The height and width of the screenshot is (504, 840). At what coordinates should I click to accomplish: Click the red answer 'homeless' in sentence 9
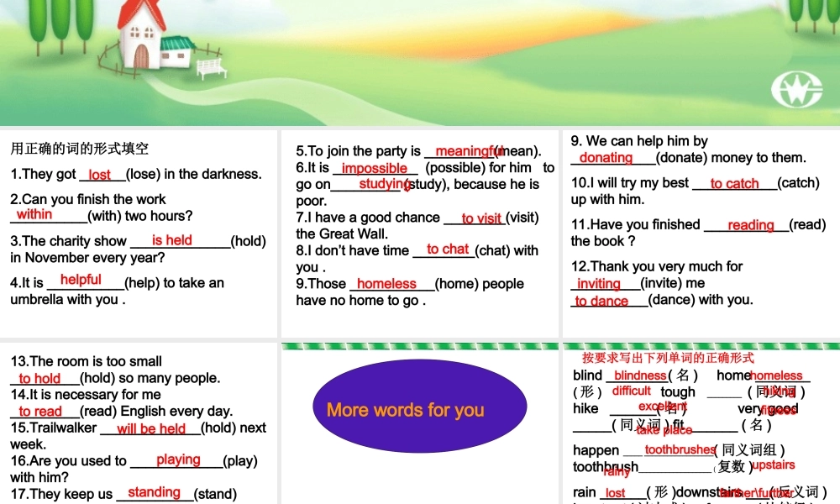tap(386, 283)
